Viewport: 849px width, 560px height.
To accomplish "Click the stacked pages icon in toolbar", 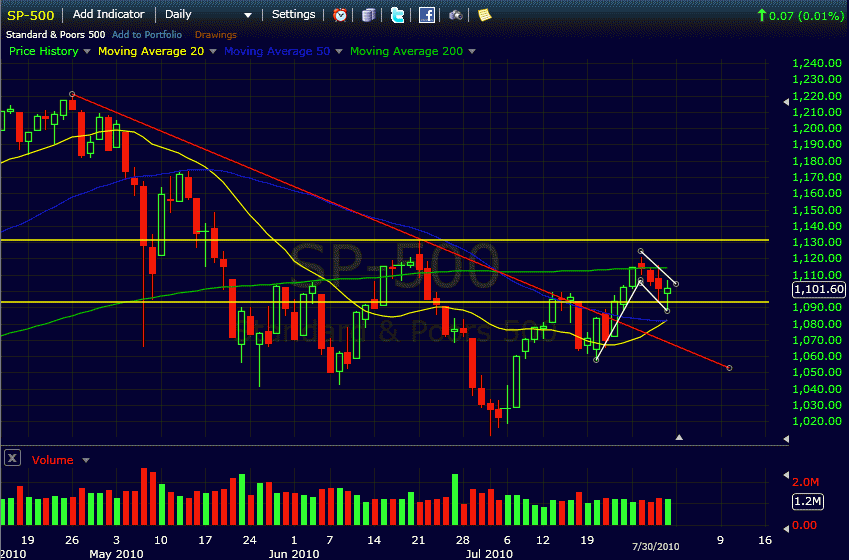I will (369, 15).
